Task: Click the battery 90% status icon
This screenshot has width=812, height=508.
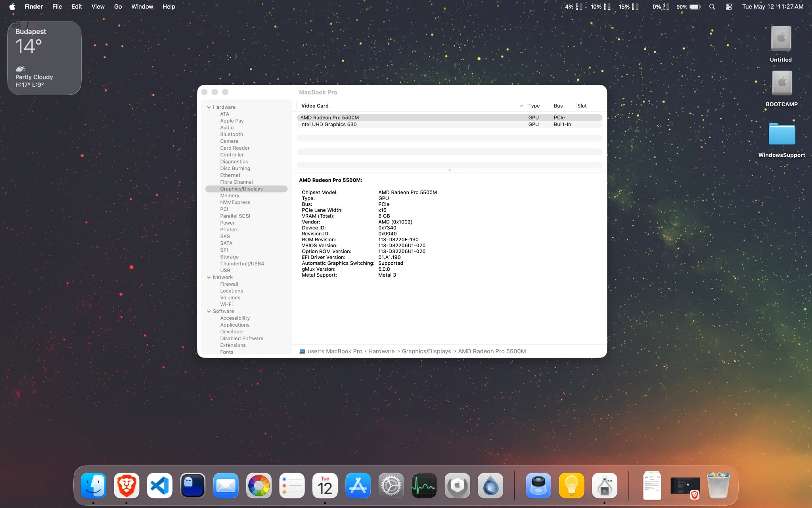Action: [x=688, y=6]
